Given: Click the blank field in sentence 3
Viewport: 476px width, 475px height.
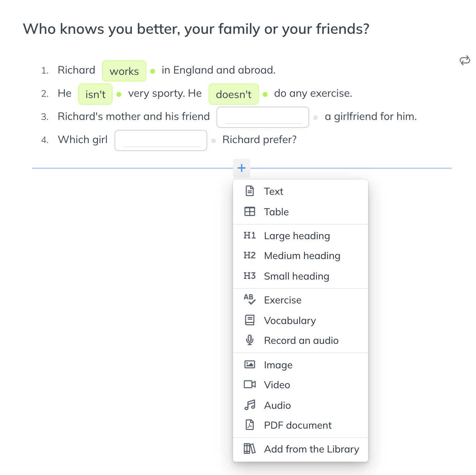Looking at the screenshot, I should click(263, 117).
